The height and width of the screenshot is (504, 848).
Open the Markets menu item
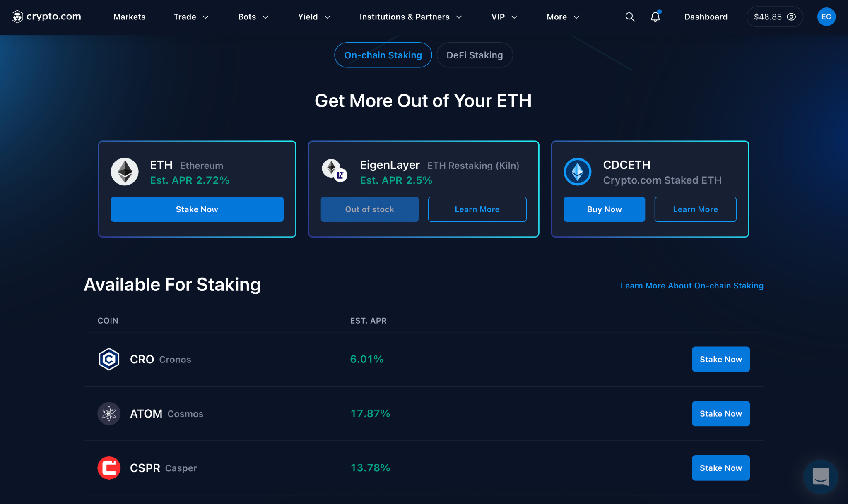click(129, 17)
